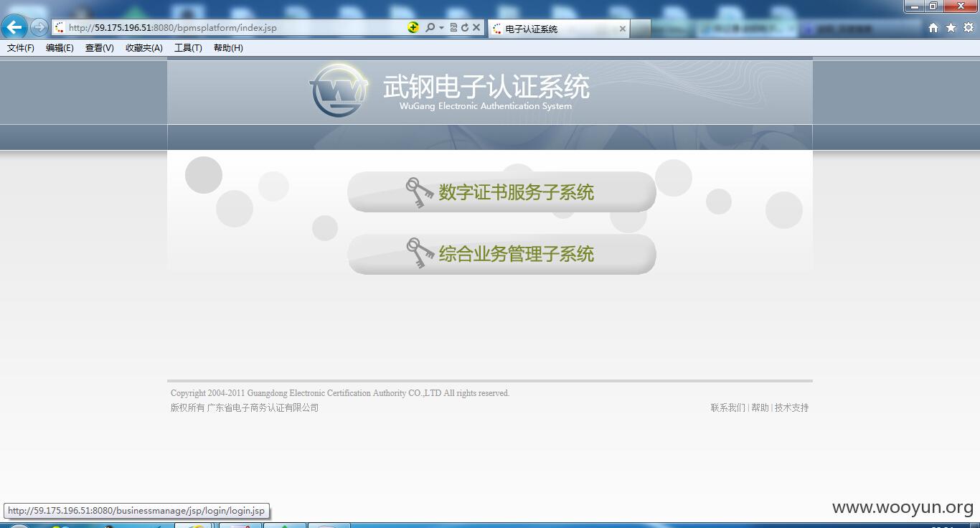Click the Copyright 2004-2011 footer text

tap(340, 393)
